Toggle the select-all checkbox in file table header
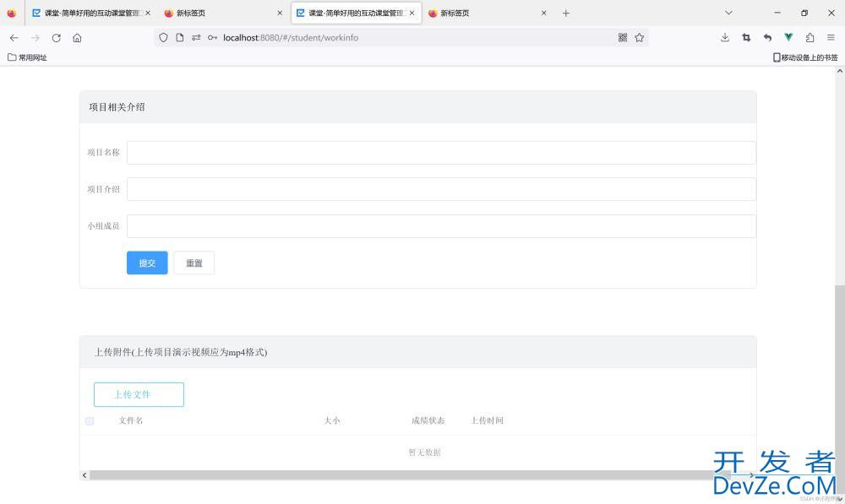Viewport: 845px width, 504px height. 90,421
